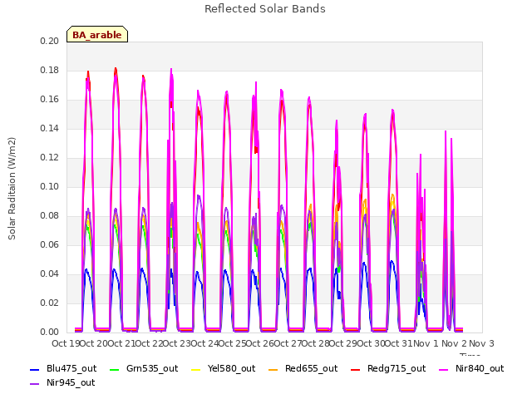Select the Nir840_out legend entry

click(x=471, y=369)
